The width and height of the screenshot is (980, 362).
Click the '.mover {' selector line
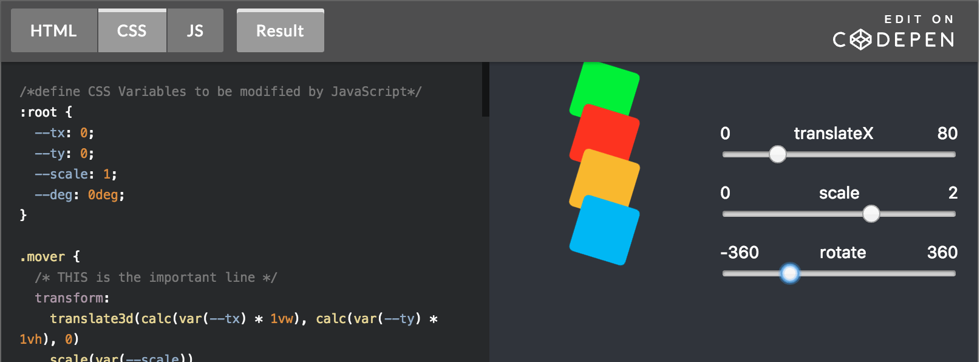tap(50, 257)
